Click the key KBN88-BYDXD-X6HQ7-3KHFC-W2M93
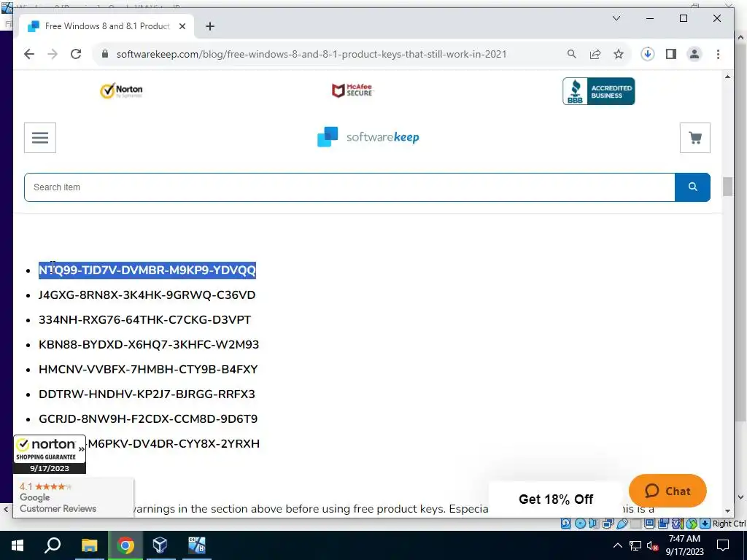 (x=149, y=345)
